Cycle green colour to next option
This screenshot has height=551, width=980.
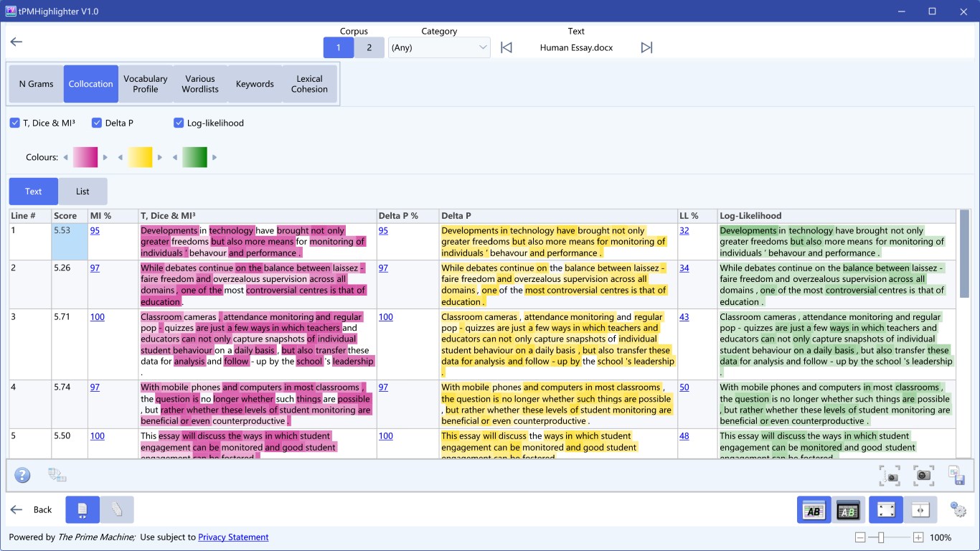[215, 157]
